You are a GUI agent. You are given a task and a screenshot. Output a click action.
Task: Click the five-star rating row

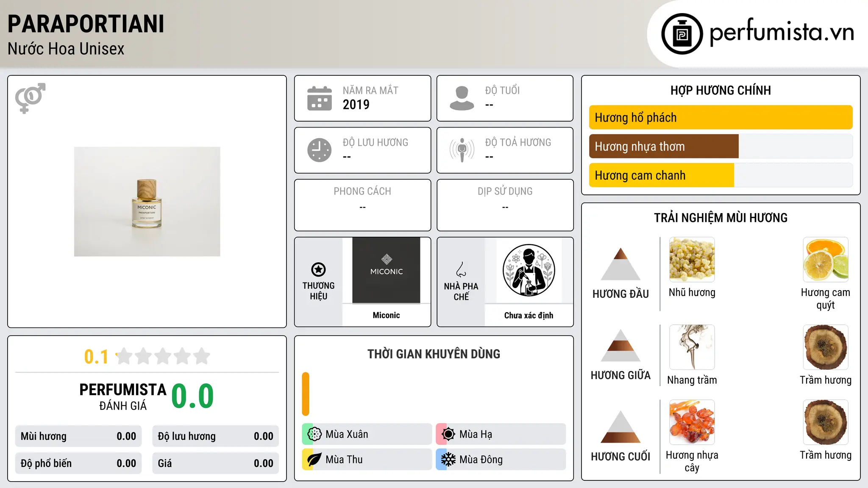tap(163, 356)
